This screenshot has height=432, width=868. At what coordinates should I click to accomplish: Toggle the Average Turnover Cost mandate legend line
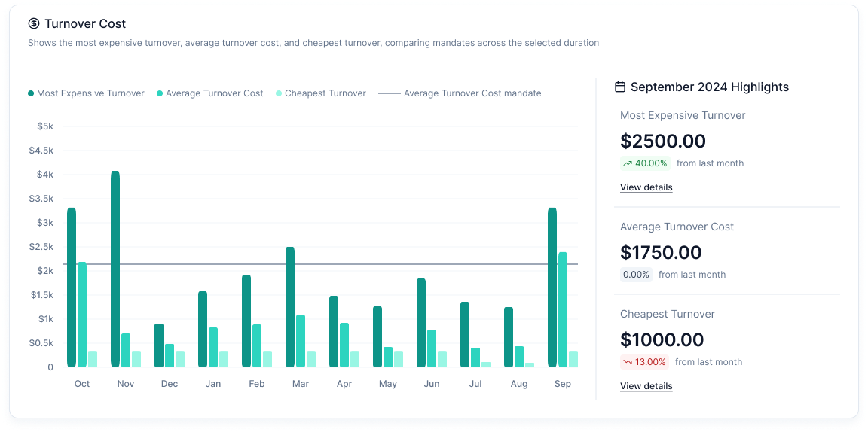click(x=460, y=93)
